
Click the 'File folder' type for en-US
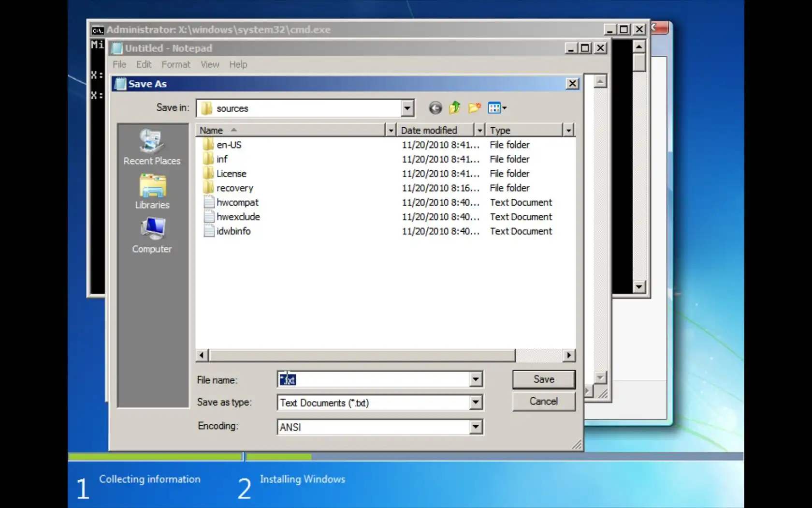coord(509,145)
